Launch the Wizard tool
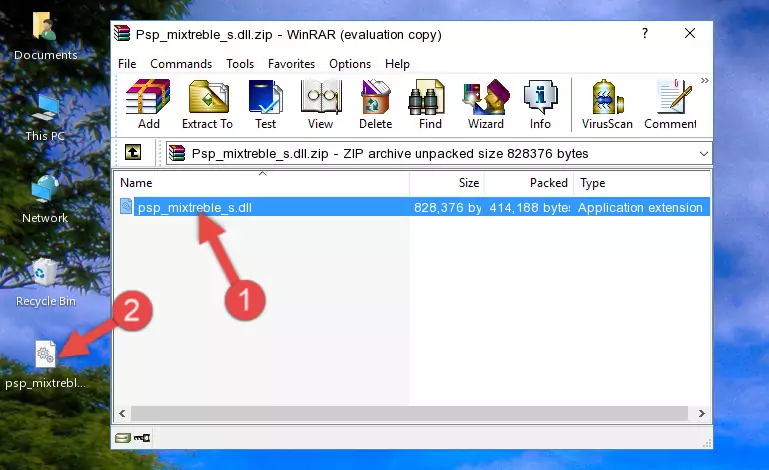The image size is (769, 470). click(x=486, y=104)
